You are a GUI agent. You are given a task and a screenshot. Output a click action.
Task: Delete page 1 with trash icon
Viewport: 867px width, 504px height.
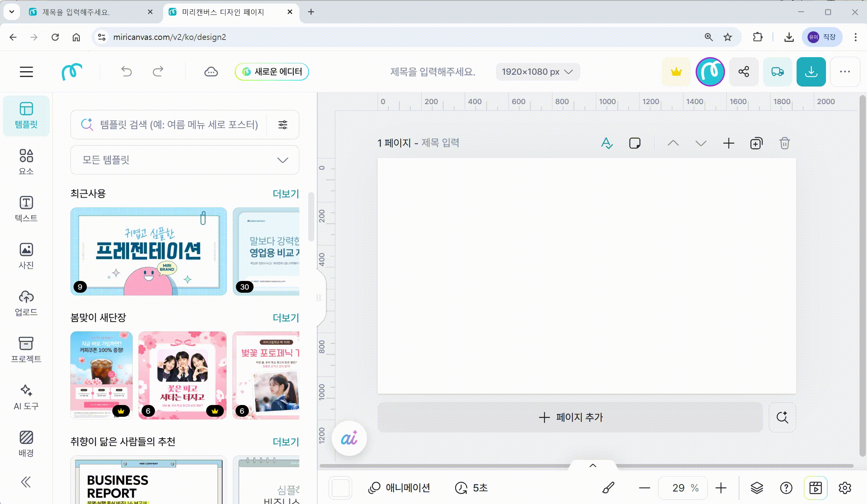coord(784,143)
